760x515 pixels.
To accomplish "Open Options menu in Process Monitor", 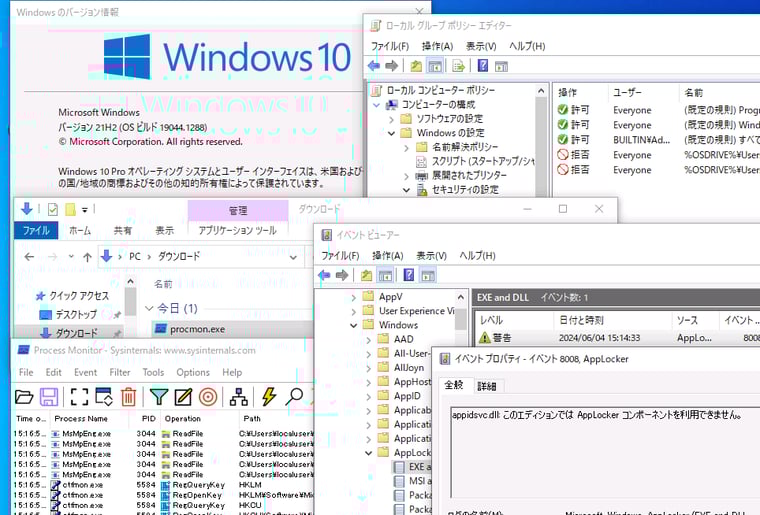I will coord(193,372).
